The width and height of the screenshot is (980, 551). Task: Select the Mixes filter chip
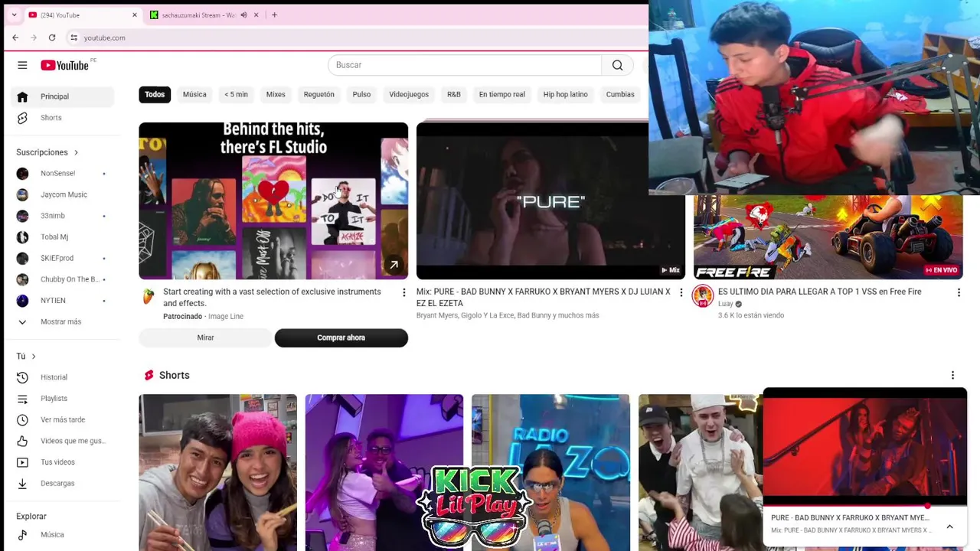pos(276,94)
